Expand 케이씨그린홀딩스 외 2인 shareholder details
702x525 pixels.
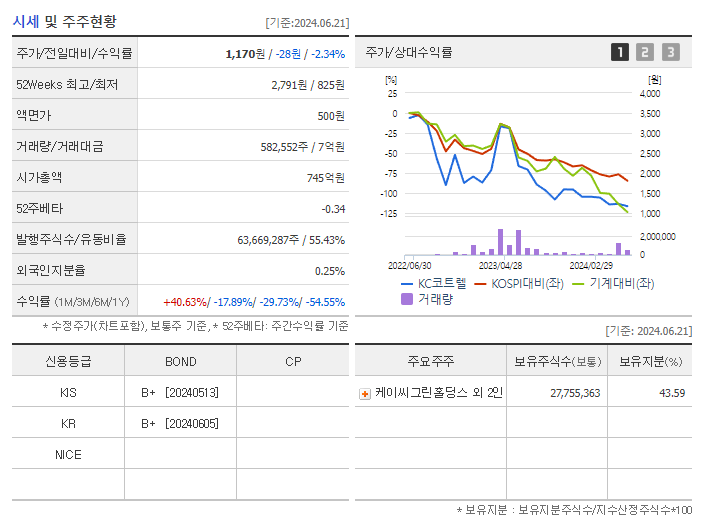[x=365, y=394]
